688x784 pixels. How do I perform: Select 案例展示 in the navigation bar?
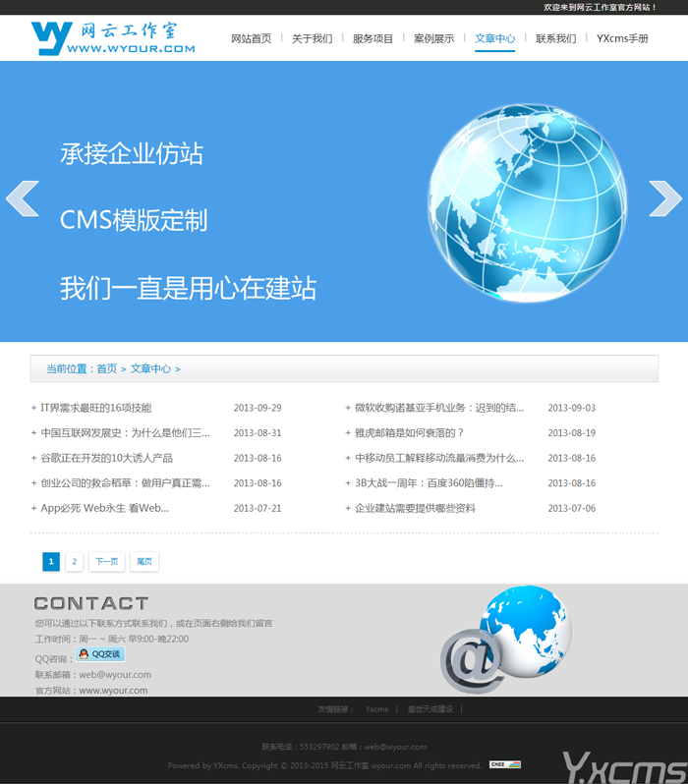coord(433,38)
